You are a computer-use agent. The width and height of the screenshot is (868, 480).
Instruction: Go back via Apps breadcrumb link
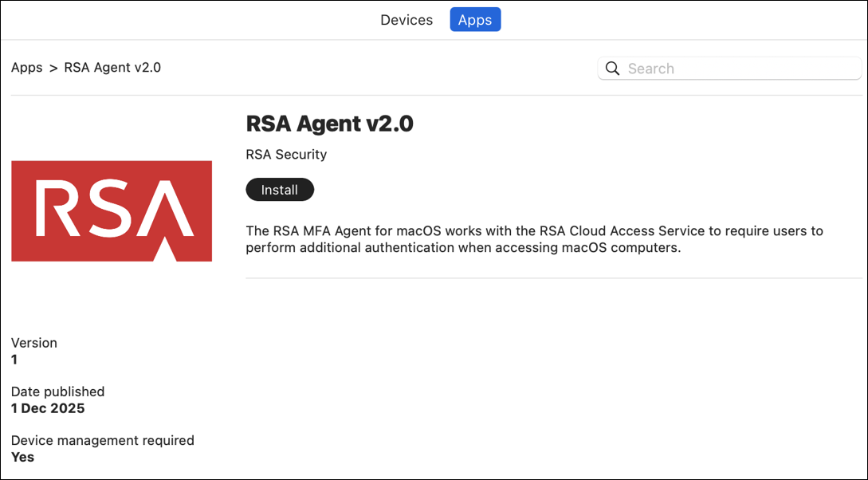[x=26, y=68]
